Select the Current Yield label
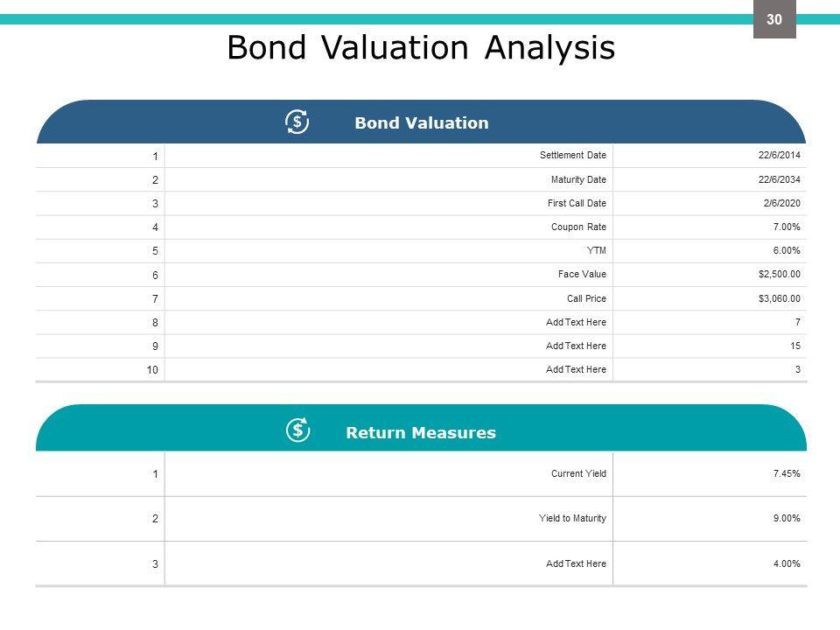 pos(578,474)
